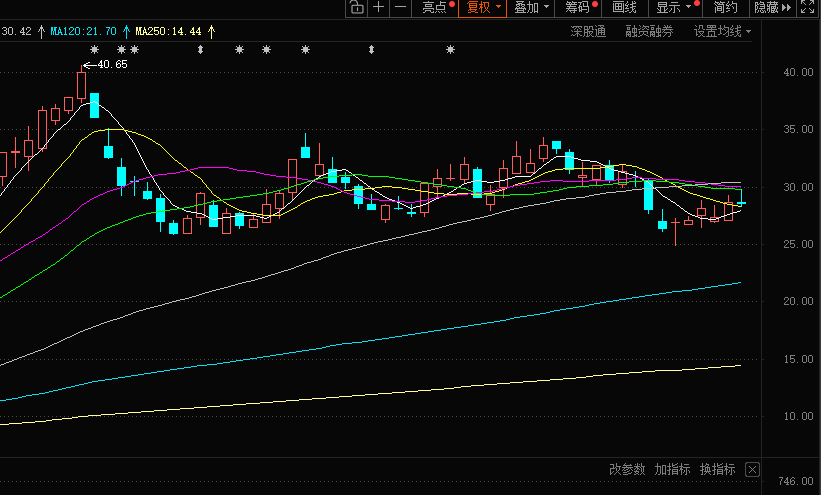Click the star event marker above the 40.65 peak

pos(94,50)
